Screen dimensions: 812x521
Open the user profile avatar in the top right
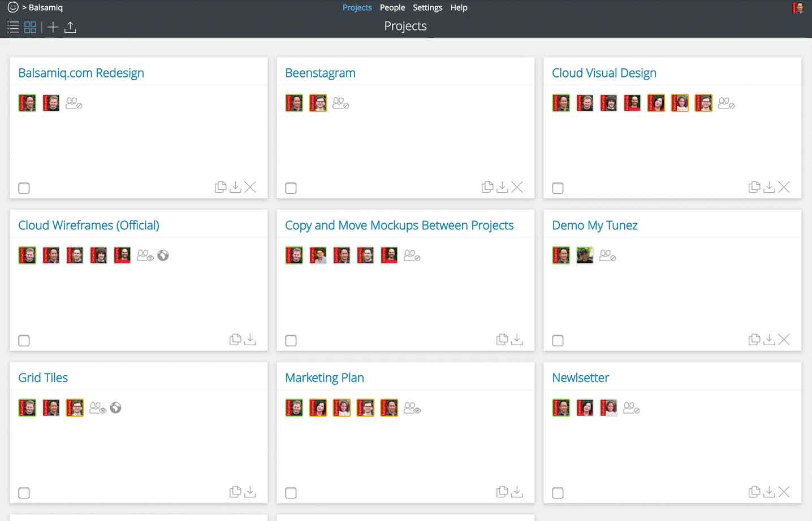(798, 8)
